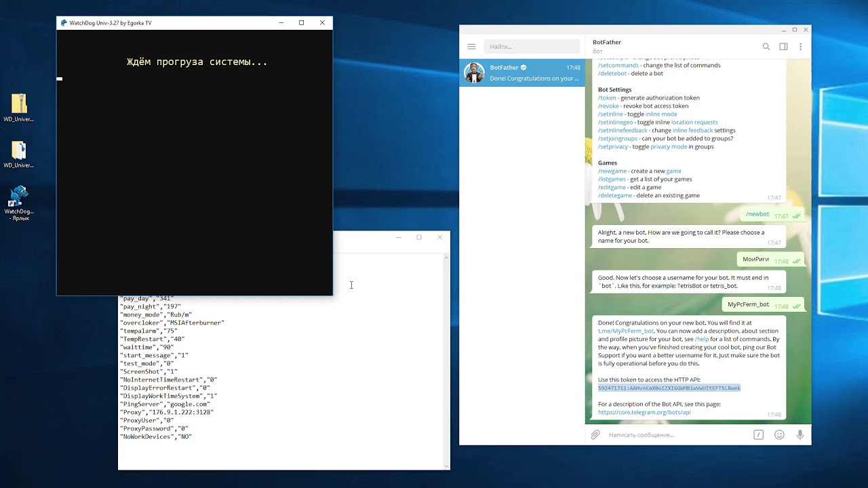Click the "ScreenShot","1" line in Notepad
868x488 pixels.
coord(149,371)
